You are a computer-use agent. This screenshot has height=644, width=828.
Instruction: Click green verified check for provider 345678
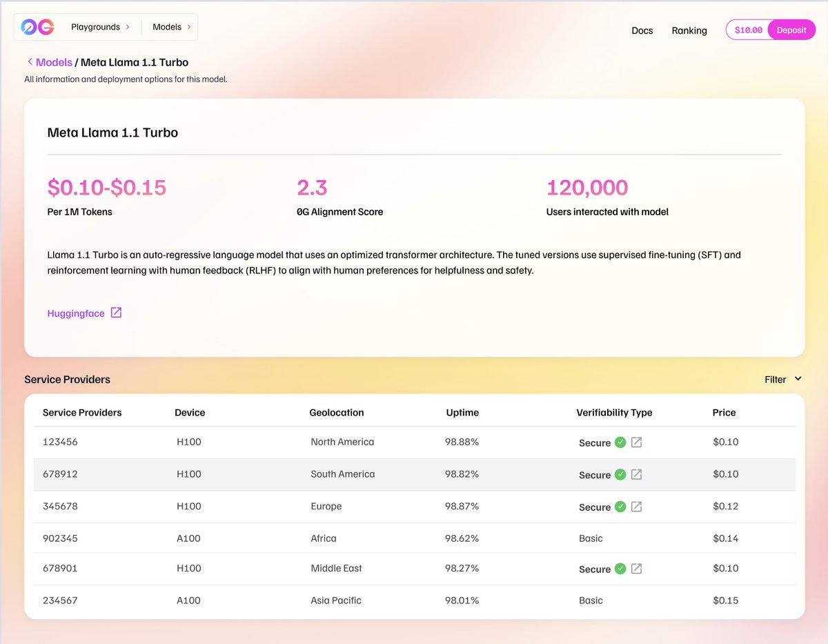pyautogui.click(x=620, y=507)
